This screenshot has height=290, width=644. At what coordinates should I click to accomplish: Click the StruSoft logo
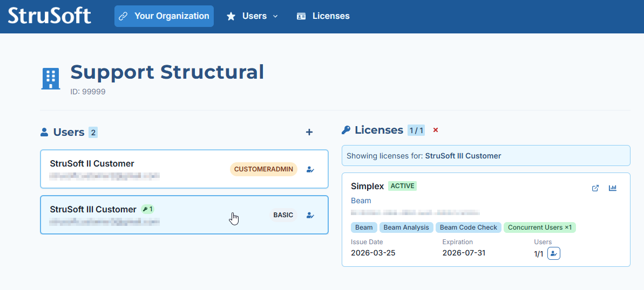[x=49, y=16]
